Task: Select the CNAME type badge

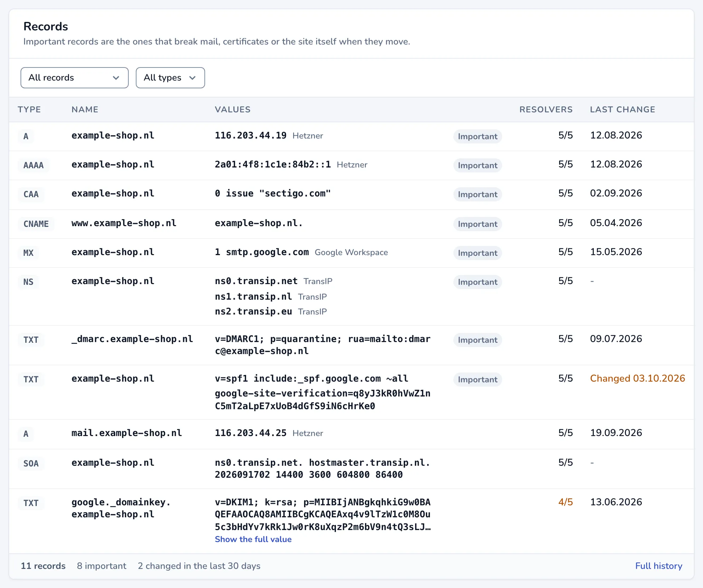Action: click(x=36, y=224)
